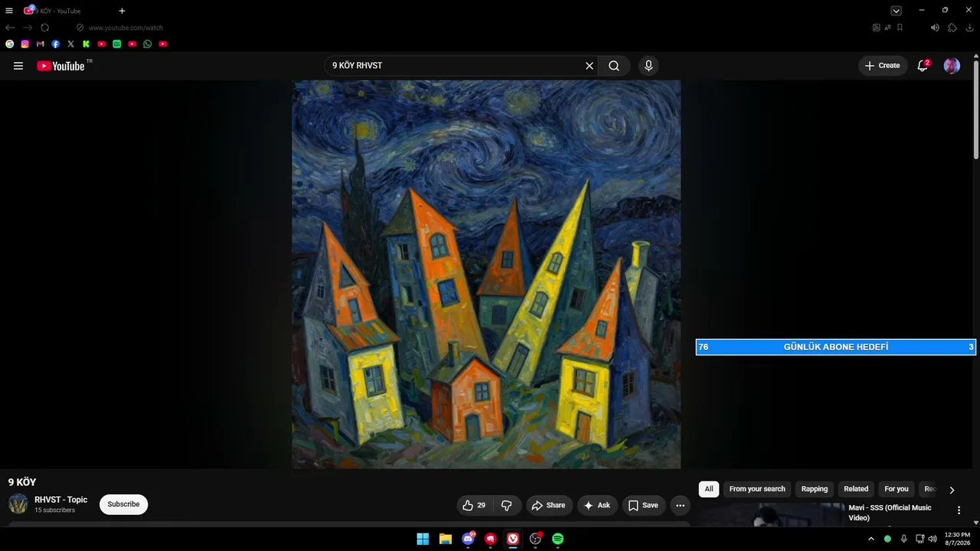Select the Rapping filter chip
Screen dimensions: 980x551
[815, 489]
